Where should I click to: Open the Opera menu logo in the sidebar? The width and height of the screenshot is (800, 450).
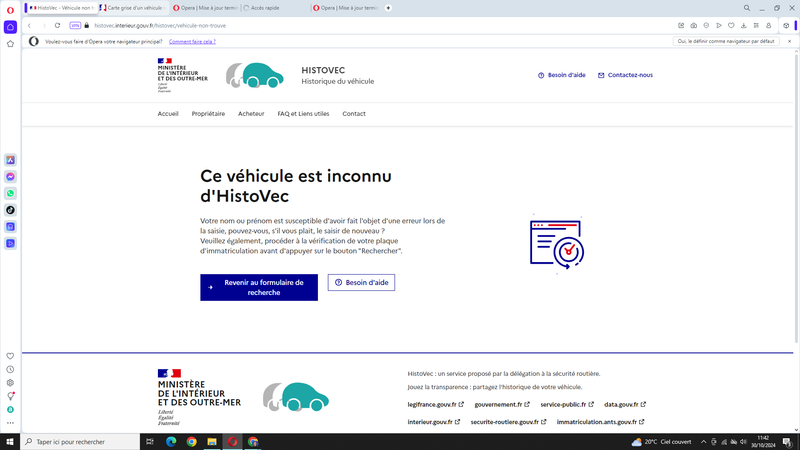coord(10,10)
